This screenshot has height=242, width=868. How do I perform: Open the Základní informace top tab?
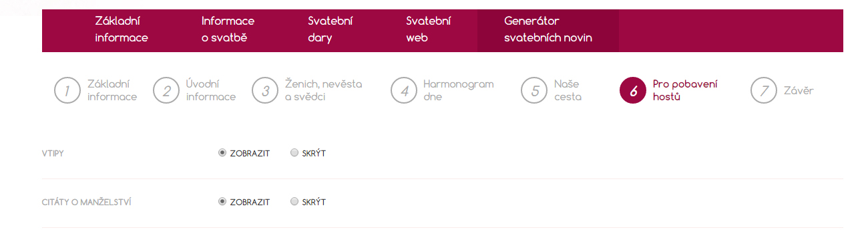[122, 30]
